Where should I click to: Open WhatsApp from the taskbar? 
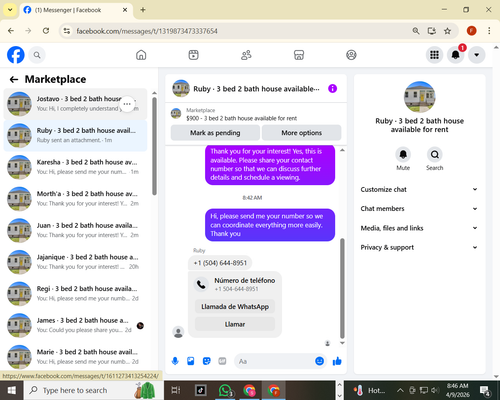[x=225, y=390]
